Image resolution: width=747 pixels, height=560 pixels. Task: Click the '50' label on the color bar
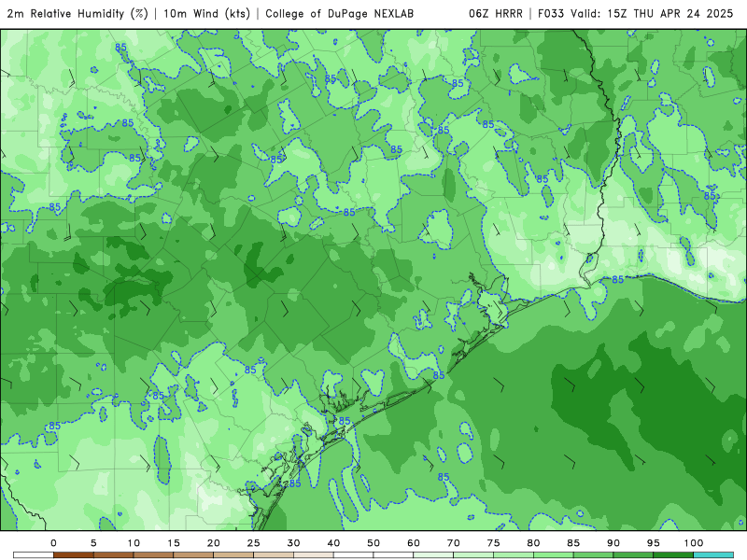click(373, 543)
